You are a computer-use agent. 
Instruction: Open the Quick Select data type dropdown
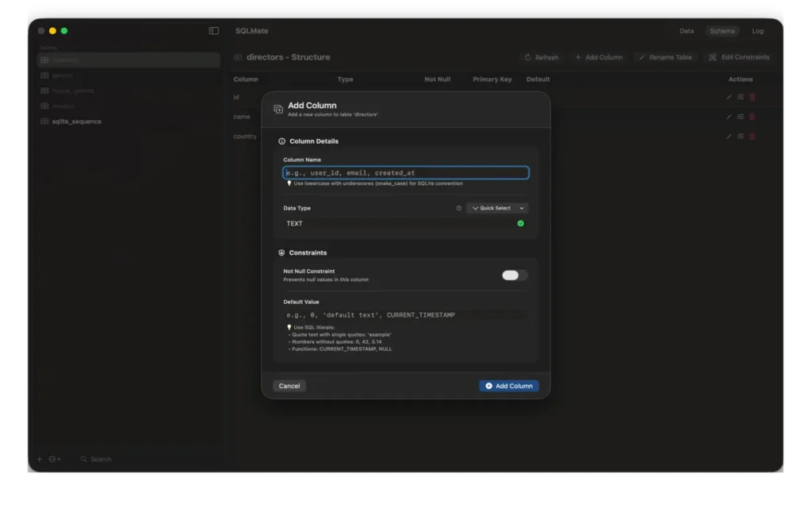coord(497,208)
